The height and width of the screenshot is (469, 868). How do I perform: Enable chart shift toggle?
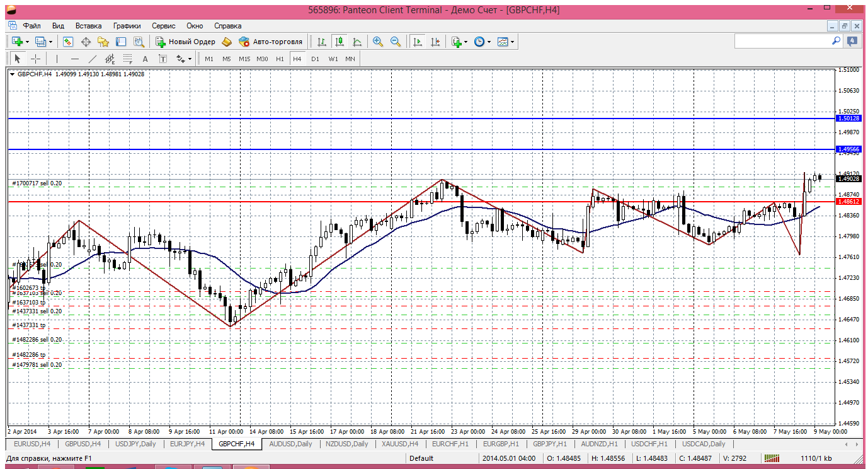pyautogui.click(x=435, y=42)
